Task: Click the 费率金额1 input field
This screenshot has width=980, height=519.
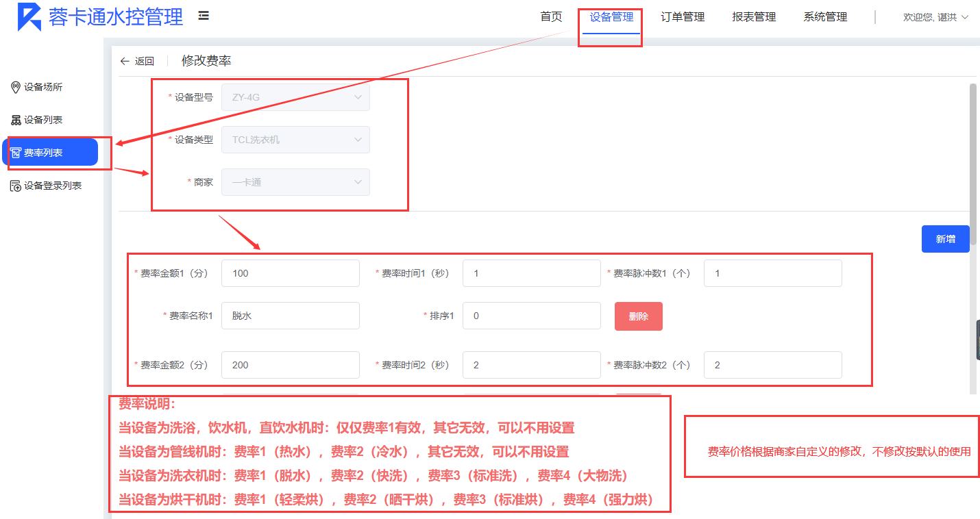Action: [x=290, y=273]
